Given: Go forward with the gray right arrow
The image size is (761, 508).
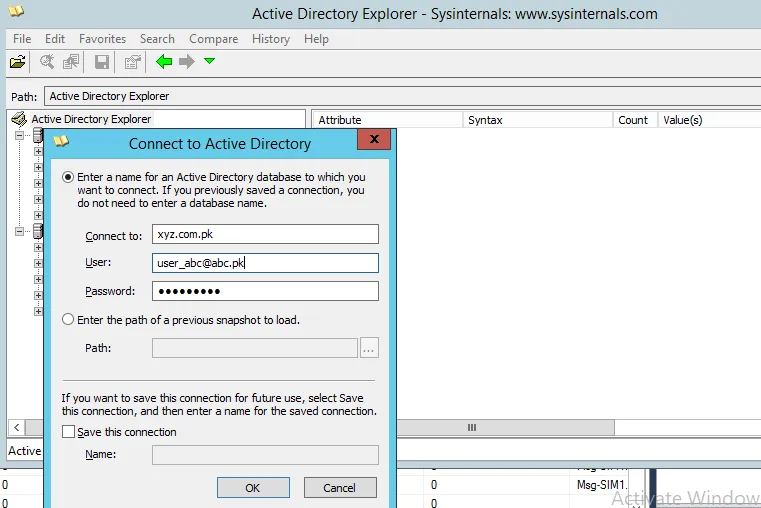Looking at the screenshot, I should pos(187,62).
